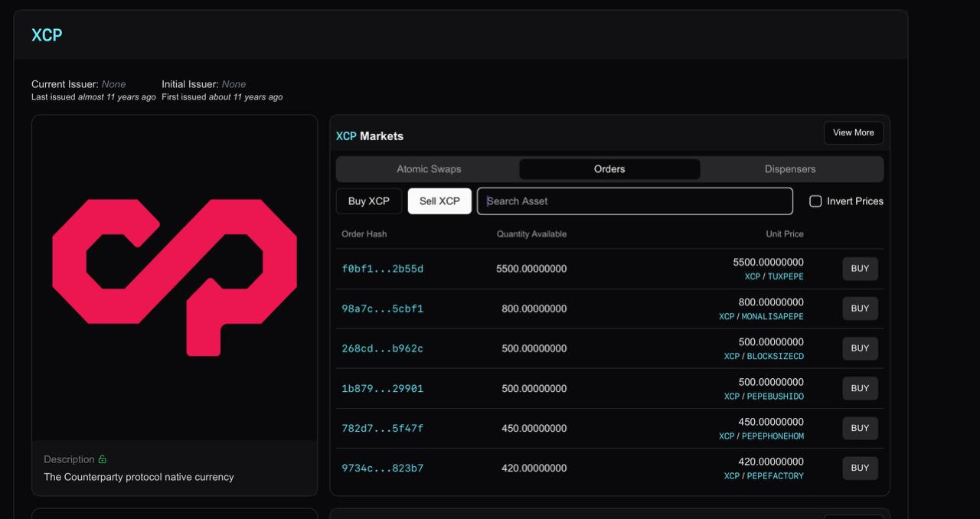Viewport: 980px width, 519px height.
Task: Open the MONALISAPEPE asset link
Action: click(773, 316)
